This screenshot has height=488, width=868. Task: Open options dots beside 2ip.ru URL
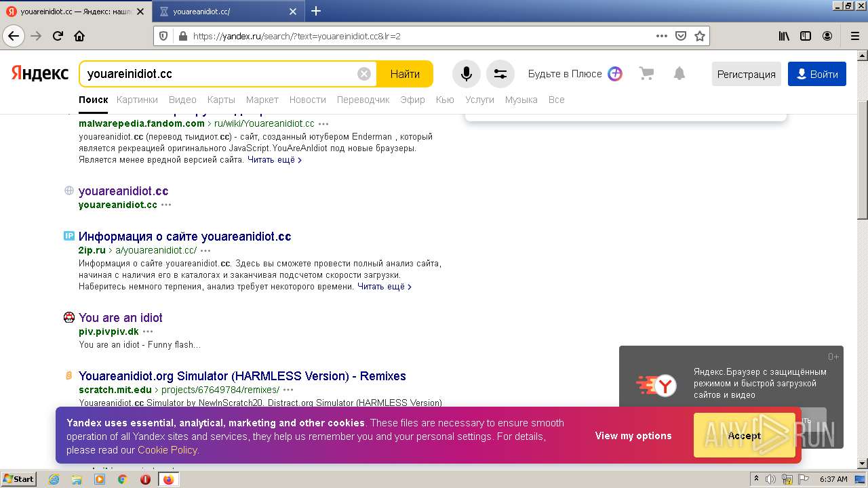coord(205,251)
